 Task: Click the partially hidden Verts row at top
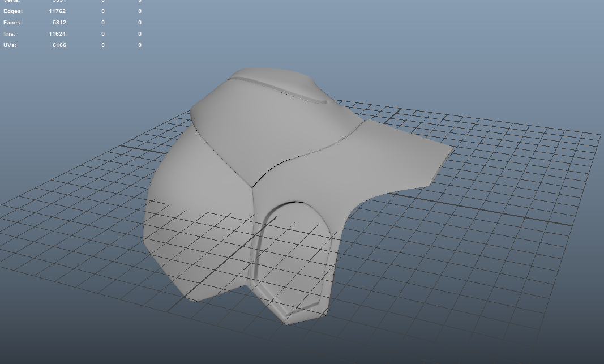pos(11,2)
